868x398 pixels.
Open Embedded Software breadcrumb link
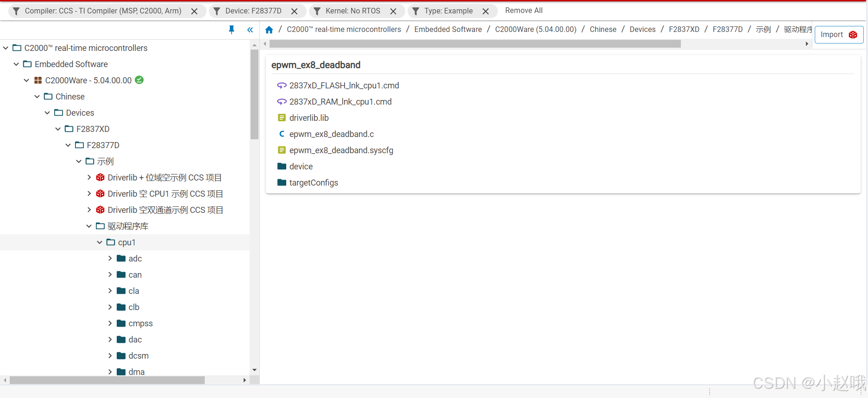coord(448,30)
